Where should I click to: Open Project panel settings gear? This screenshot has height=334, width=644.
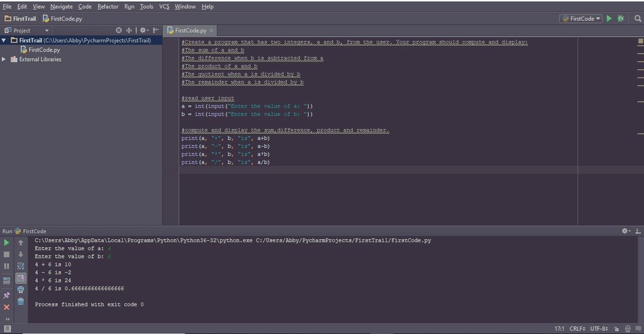point(143,30)
